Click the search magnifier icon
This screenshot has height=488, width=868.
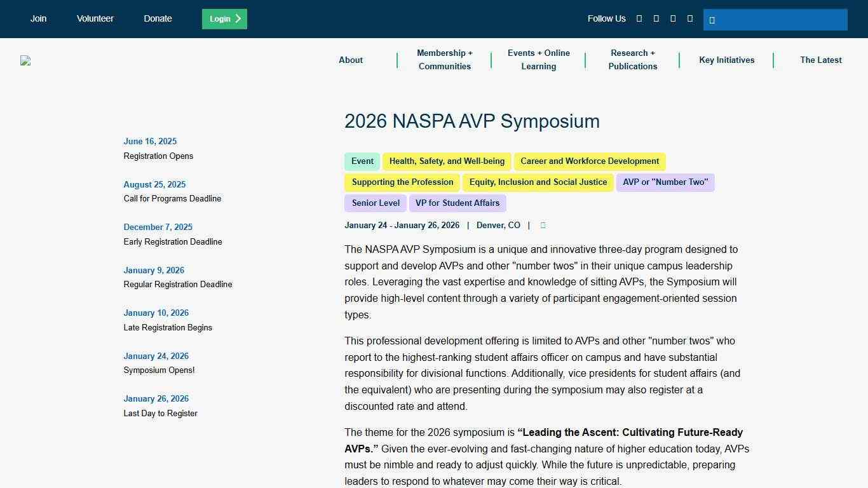click(x=712, y=20)
